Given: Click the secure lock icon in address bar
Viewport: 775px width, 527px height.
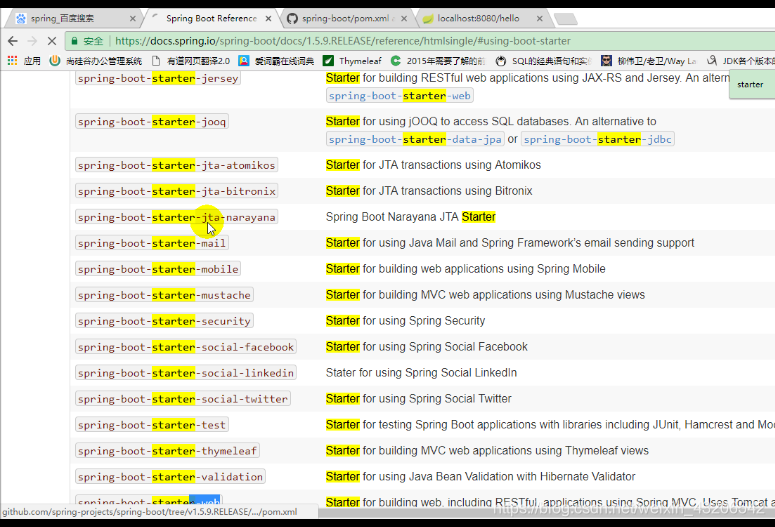Looking at the screenshot, I should 75,41.
